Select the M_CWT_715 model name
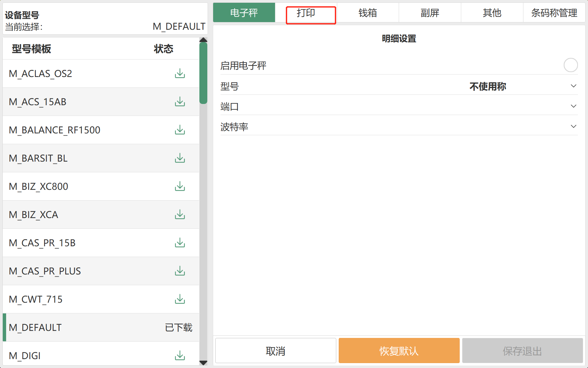Image resolution: width=588 pixels, height=368 pixels. pyautogui.click(x=36, y=300)
